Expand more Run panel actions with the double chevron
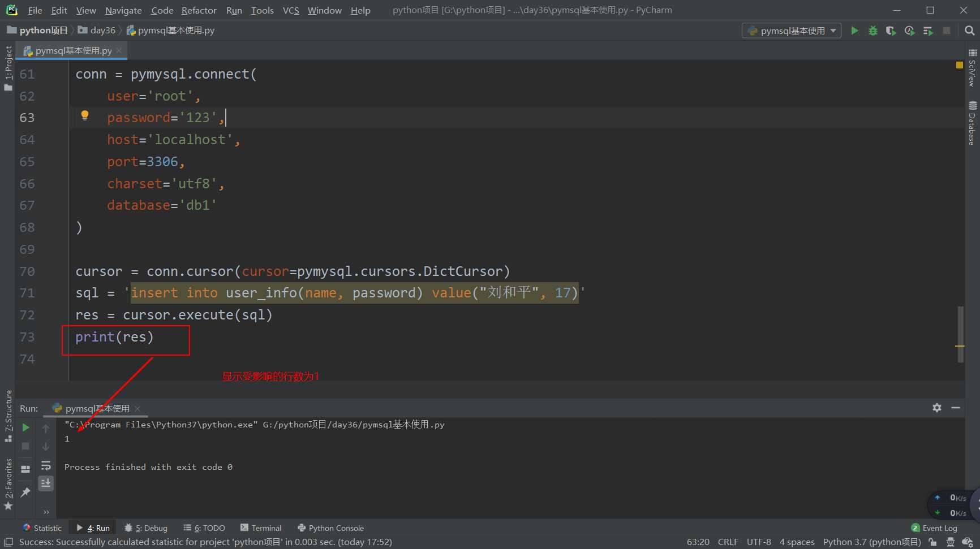 coord(46,512)
